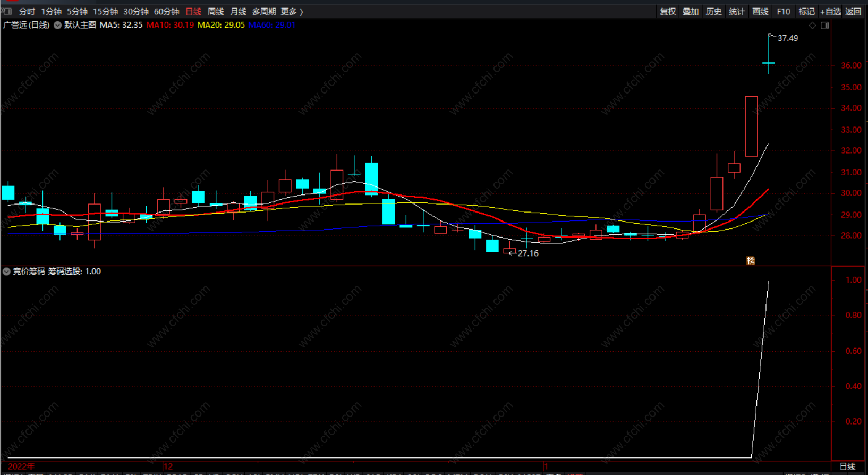Click the 0.60 indicator axis label
868x475 pixels.
pyautogui.click(x=854, y=351)
